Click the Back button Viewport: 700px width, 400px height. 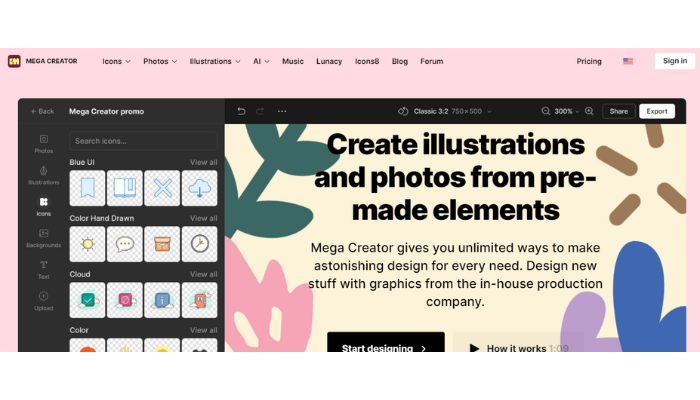click(x=42, y=111)
